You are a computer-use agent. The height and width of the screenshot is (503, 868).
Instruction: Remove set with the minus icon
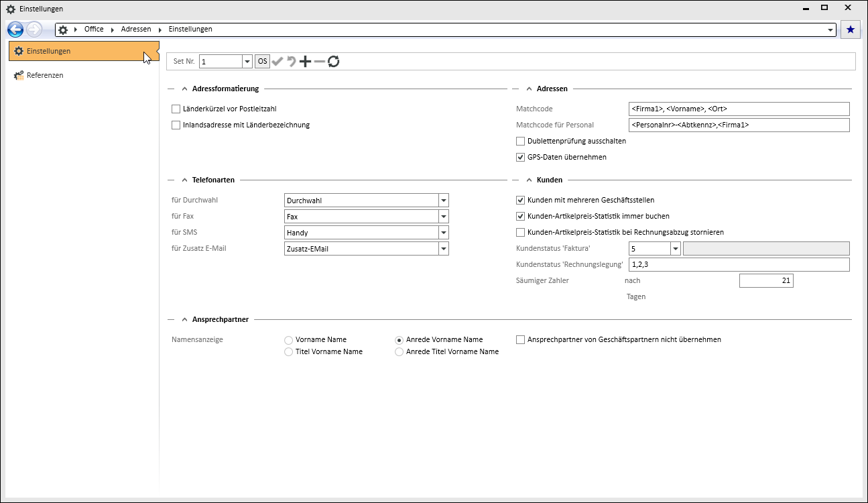click(x=319, y=62)
